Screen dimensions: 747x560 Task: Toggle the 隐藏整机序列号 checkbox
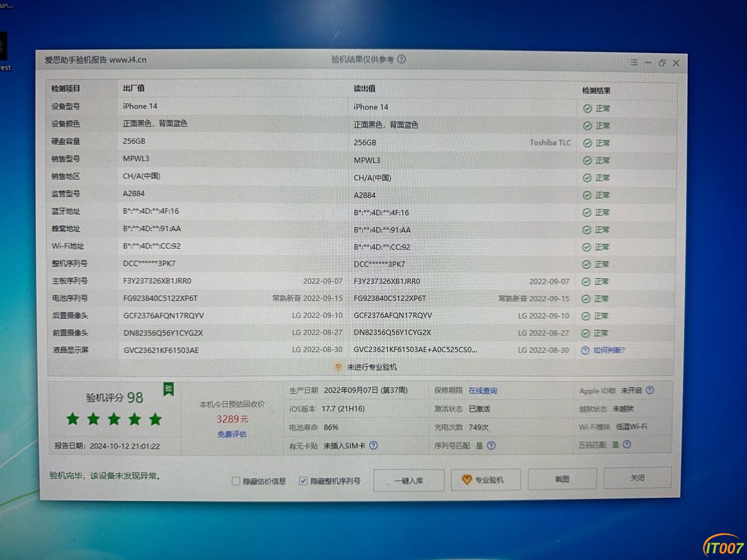click(x=303, y=481)
